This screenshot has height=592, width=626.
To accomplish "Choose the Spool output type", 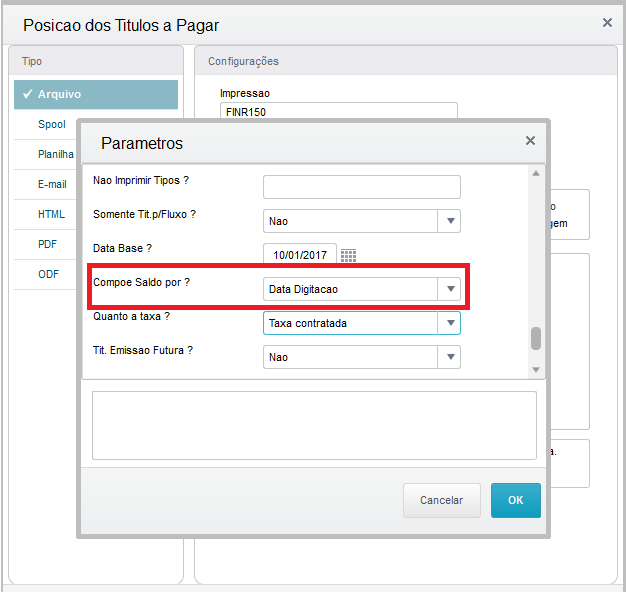I will tap(52, 125).
